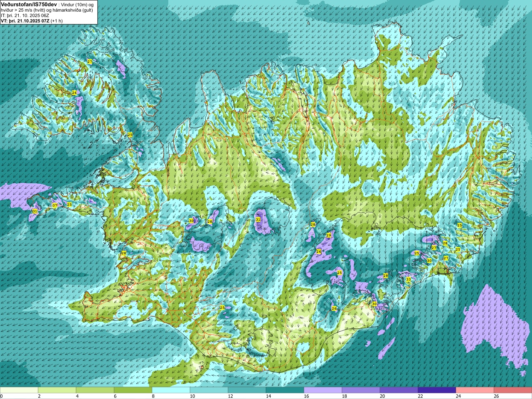532x399 pixels.
Task: Select the 4–6 green legend swatch
Action: tap(95, 390)
